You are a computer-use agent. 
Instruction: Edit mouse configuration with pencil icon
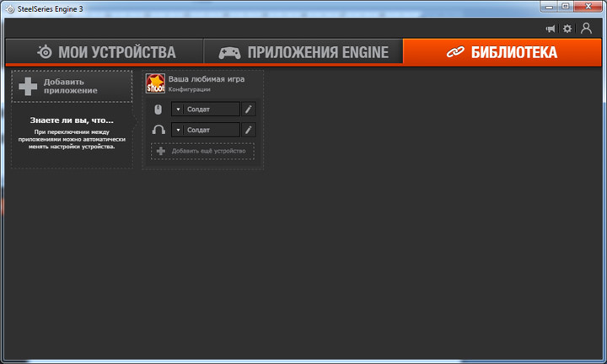[x=249, y=110]
